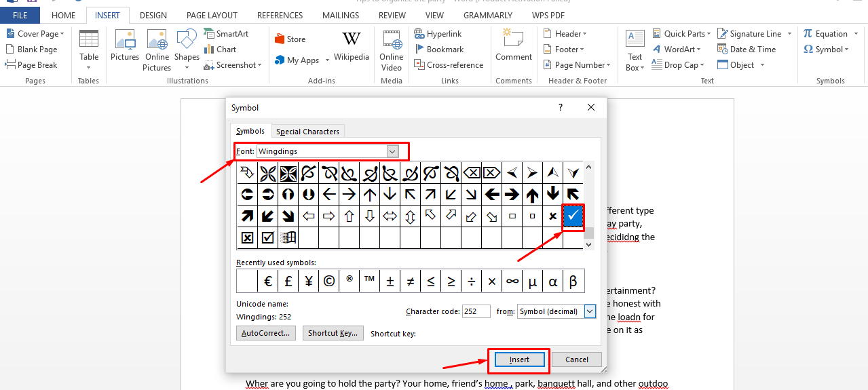Pick the boxed checkmark symbol
The width and height of the screenshot is (868, 390).
pyautogui.click(x=267, y=237)
